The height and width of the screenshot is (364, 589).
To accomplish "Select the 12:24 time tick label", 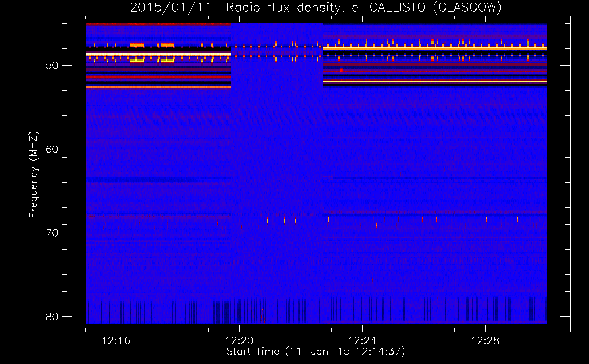I will pyautogui.click(x=362, y=341).
